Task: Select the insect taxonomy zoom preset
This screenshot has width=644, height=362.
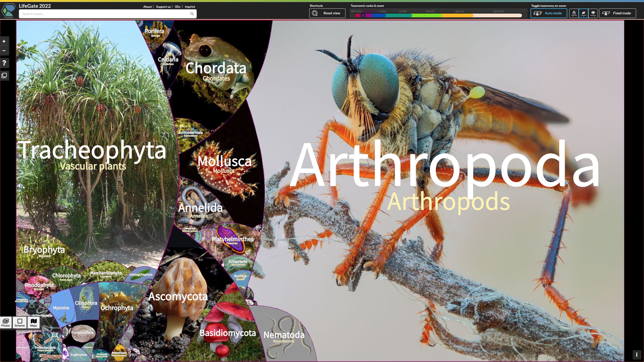Action: pyautogui.click(x=574, y=13)
